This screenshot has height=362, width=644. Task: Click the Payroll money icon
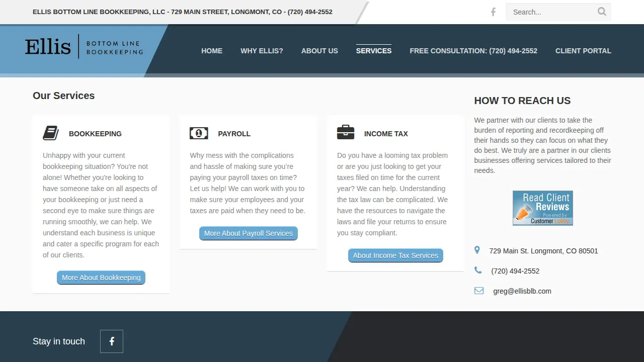click(199, 133)
